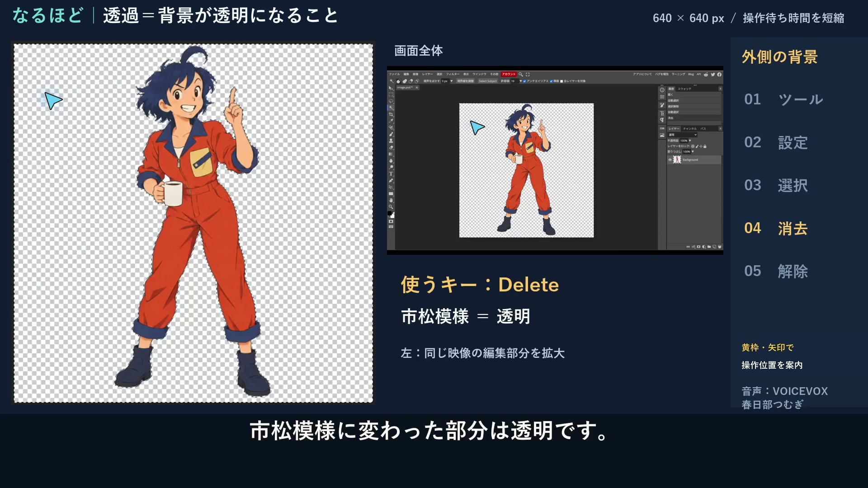Image resolution: width=868 pixels, height=488 pixels.
Task: Switch to the スウォッチ tab
Action: click(684, 89)
